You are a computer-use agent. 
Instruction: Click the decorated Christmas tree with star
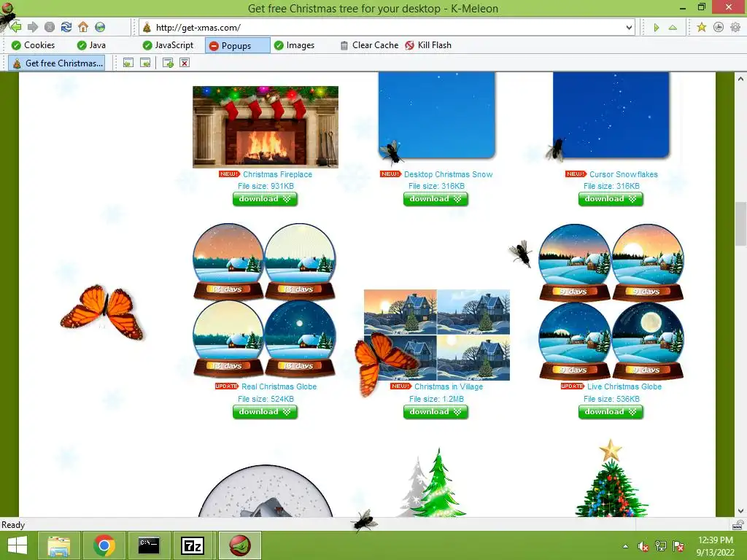(611, 478)
